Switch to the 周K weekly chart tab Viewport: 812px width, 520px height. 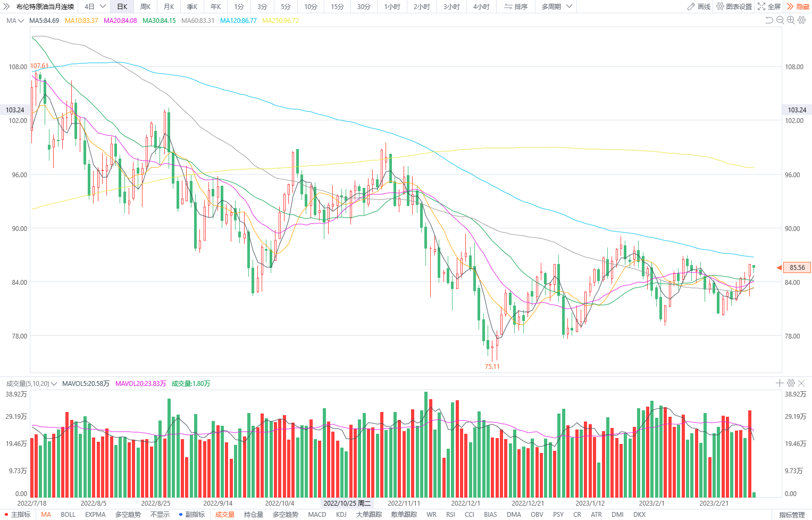click(145, 6)
